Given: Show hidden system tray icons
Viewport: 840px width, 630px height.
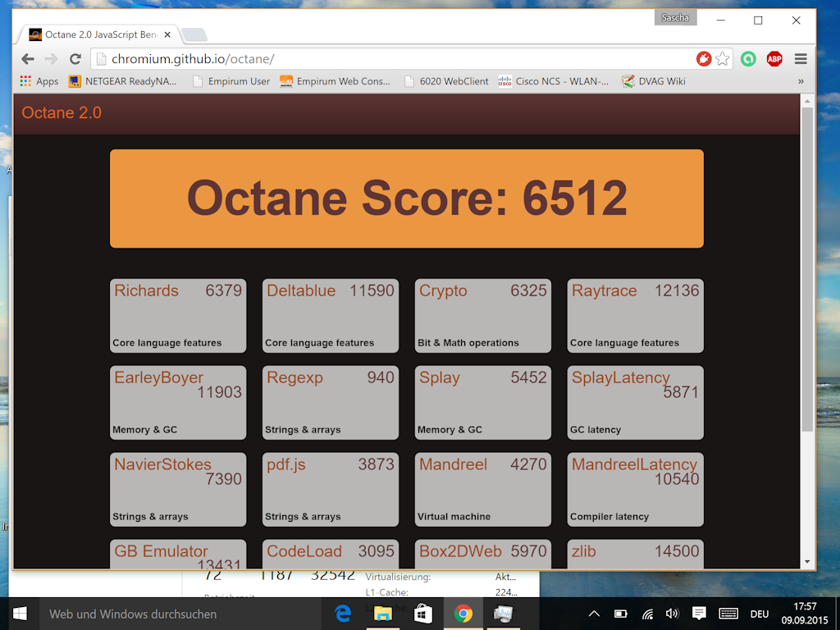Looking at the screenshot, I should point(594,614).
